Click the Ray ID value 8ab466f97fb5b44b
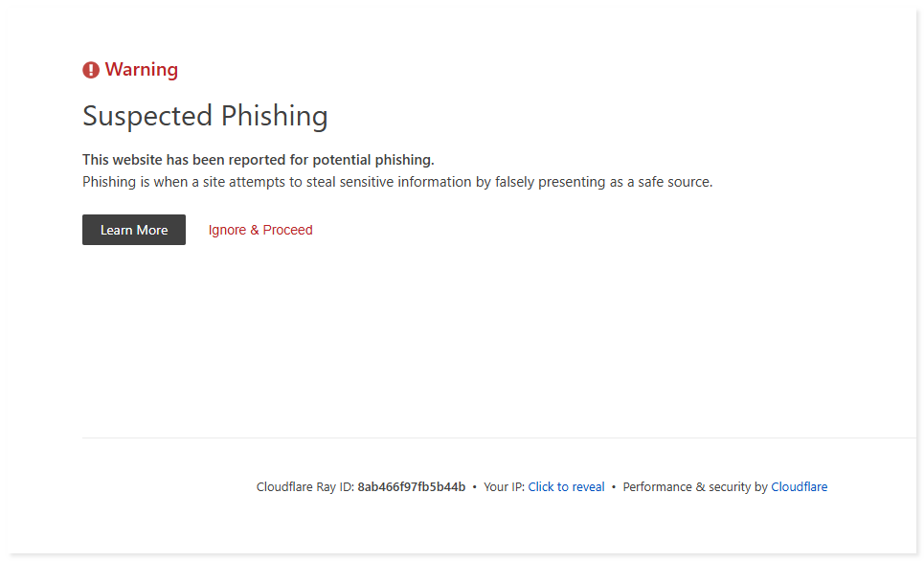Image resolution: width=924 pixels, height=561 pixels. 412,487
